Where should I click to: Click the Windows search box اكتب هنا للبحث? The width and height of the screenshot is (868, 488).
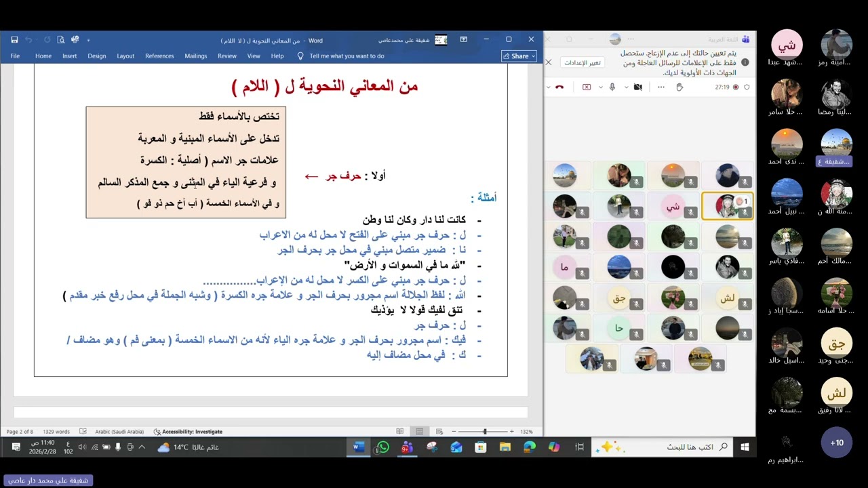663,447
